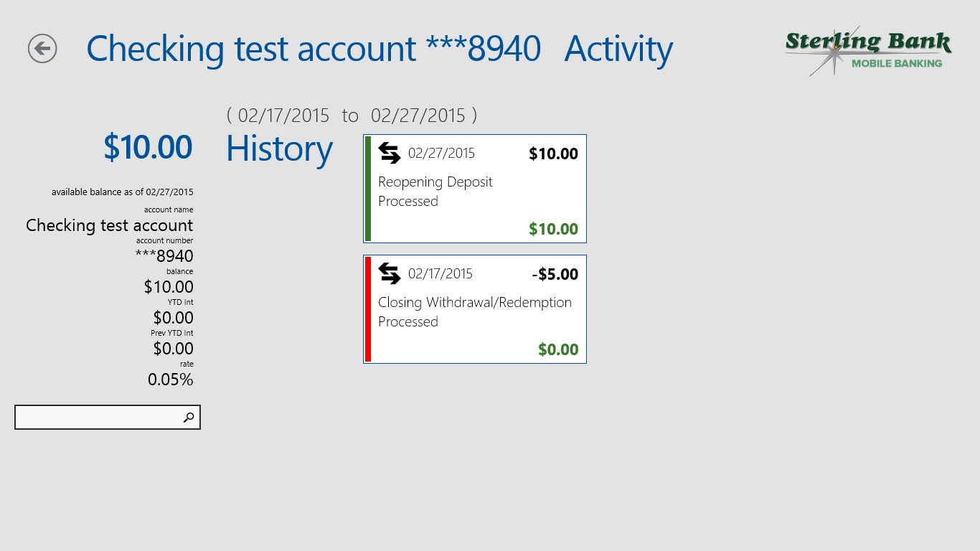This screenshot has height=551, width=980.
Task: Click the masked account number ***8940 in sidebar
Action: pyautogui.click(x=164, y=256)
